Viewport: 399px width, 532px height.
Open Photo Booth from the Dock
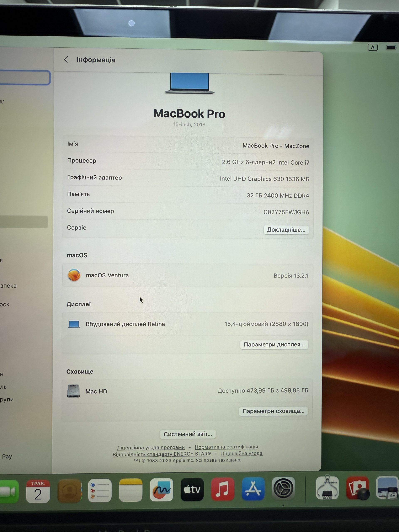[x=357, y=488]
